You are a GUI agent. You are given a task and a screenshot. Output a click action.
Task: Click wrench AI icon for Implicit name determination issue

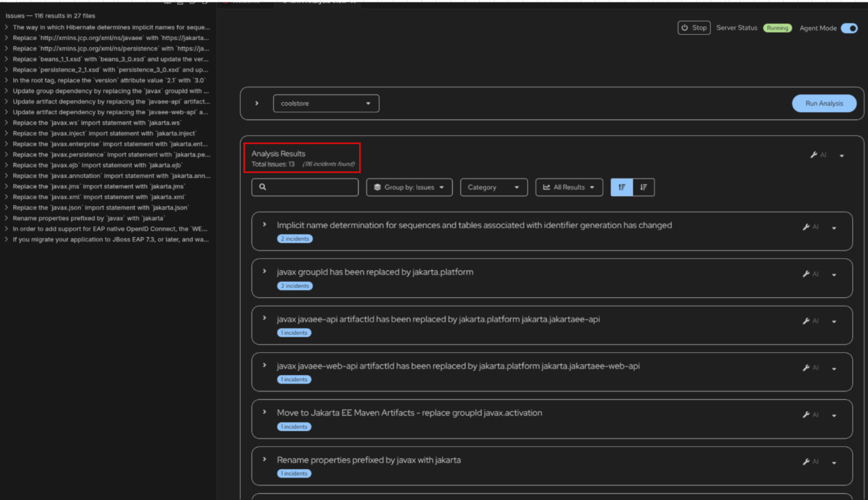tap(811, 227)
